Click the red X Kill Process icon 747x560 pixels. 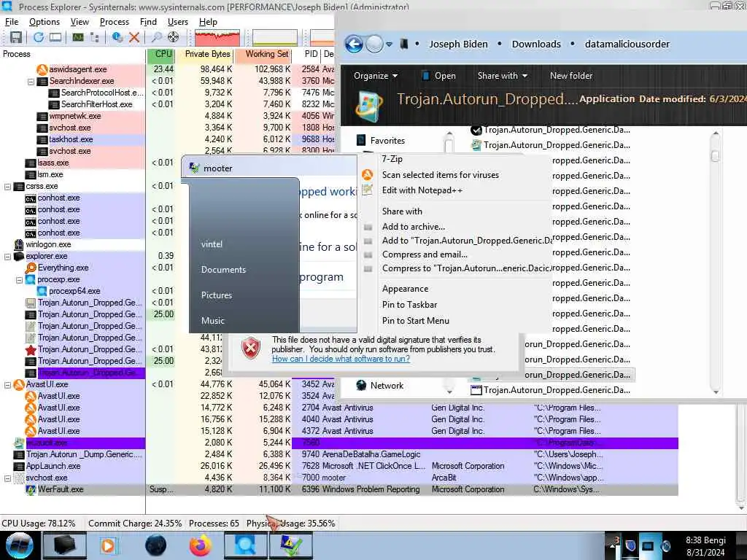tap(134, 37)
